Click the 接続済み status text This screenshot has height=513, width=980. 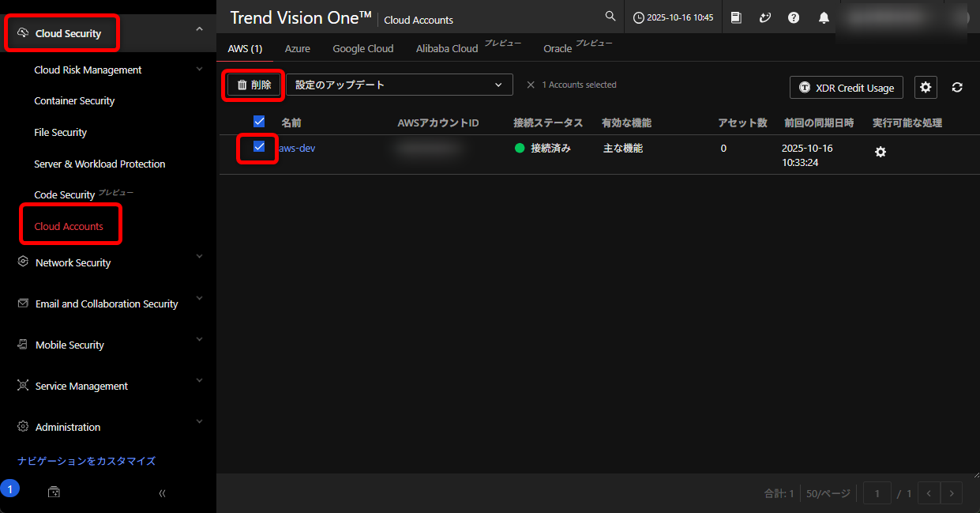coord(550,148)
